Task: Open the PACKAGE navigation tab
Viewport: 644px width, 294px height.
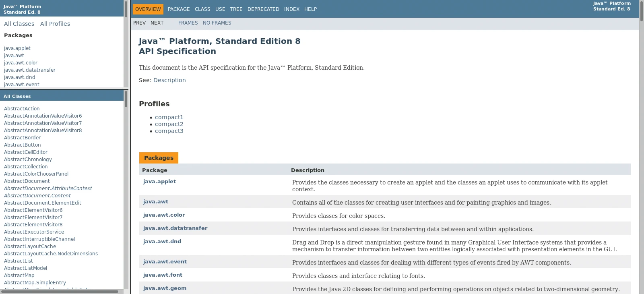Action: [x=178, y=9]
